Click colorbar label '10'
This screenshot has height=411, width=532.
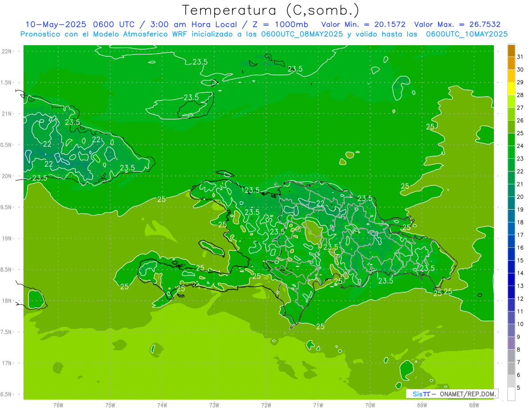tap(520, 324)
